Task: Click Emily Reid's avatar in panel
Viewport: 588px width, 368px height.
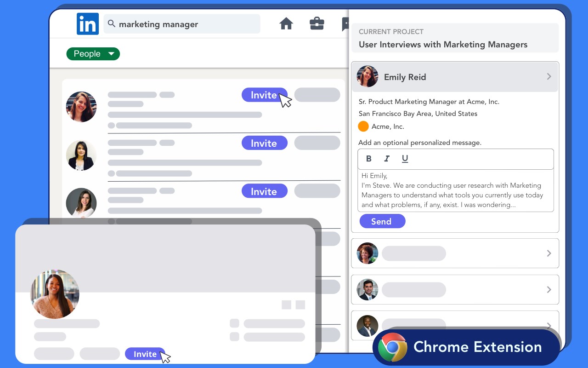Action: click(x=367, y=76)
